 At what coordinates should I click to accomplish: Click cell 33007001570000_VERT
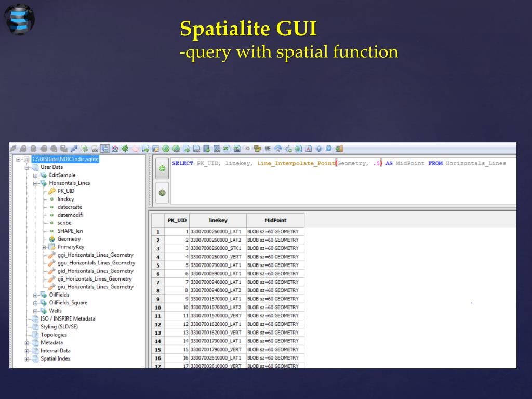218,316
